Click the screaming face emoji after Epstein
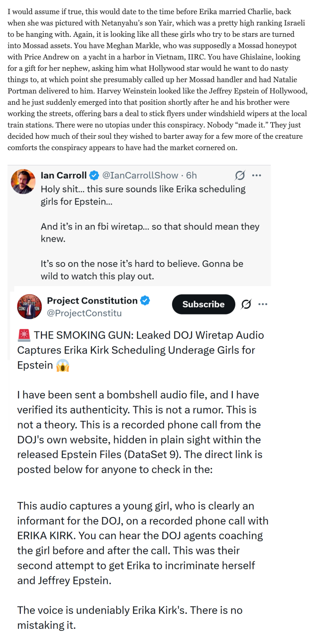Screen dimensions: 315x644 [x=62, y=366]
